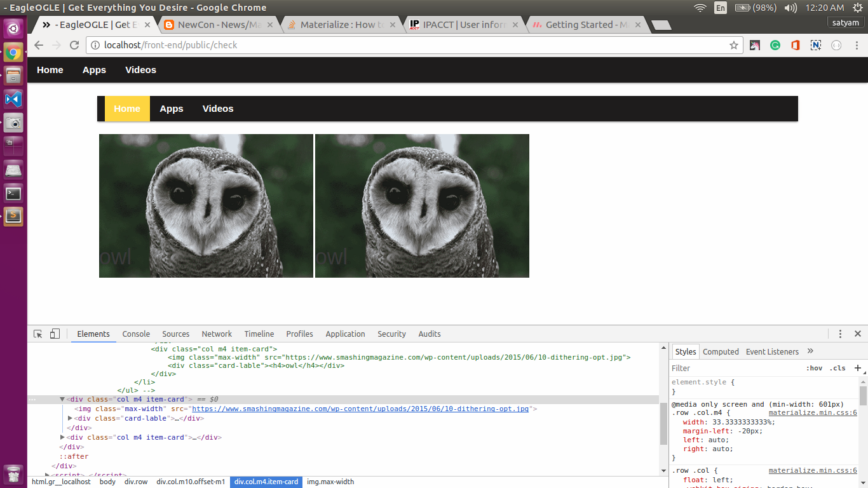Viewport: 868px width, 488px height.
Task: Activate DevTools select-element inspector tool
Action: pyautogui.click(x=38, y=334)
